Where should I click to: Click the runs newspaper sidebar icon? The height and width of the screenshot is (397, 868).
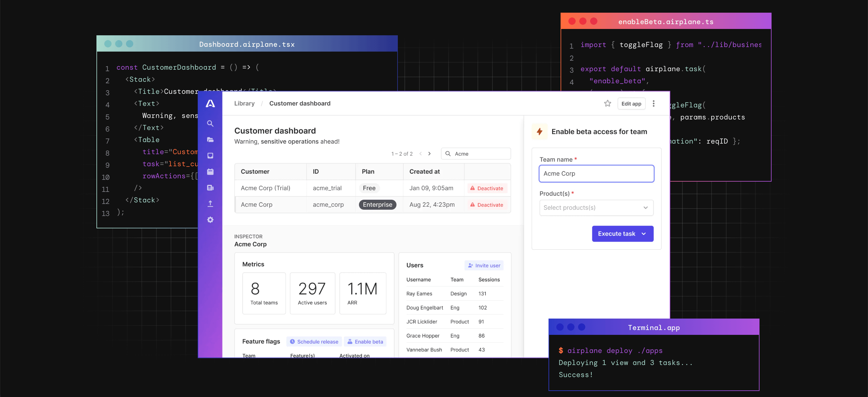pyautogui.click(x=210, y=188)
